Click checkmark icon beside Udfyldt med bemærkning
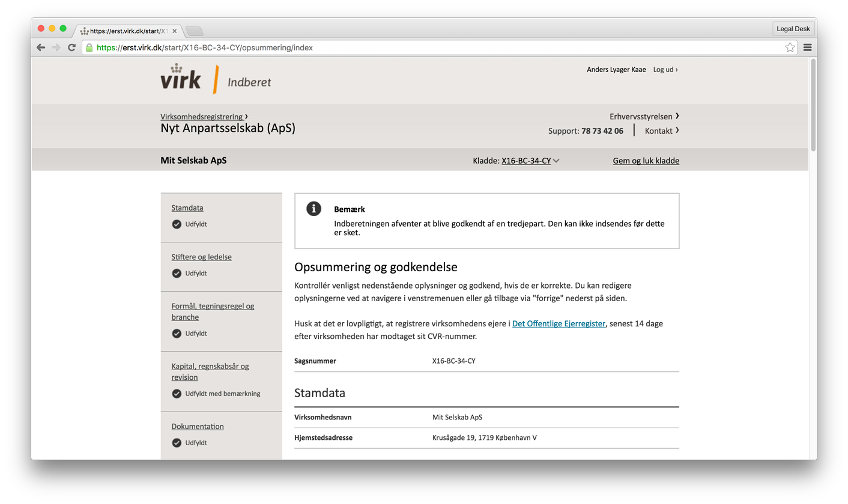Image resolution: width=848 pixels, height=504 pixels. pyautogui.click(x=177, y=394)
